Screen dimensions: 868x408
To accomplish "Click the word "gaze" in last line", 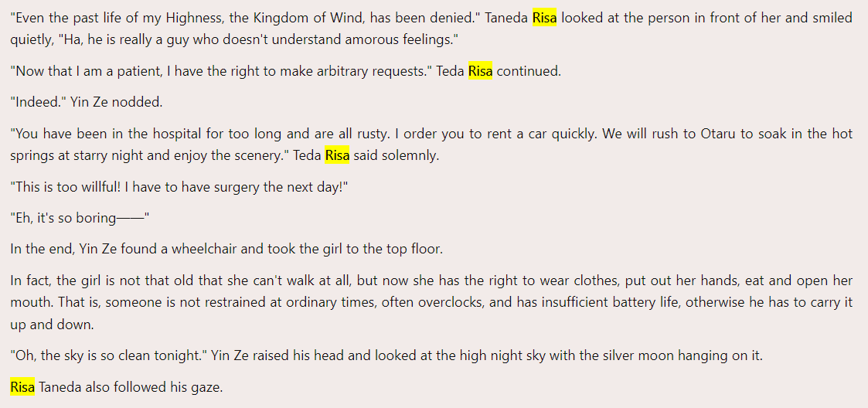I will tap(206, 387).
